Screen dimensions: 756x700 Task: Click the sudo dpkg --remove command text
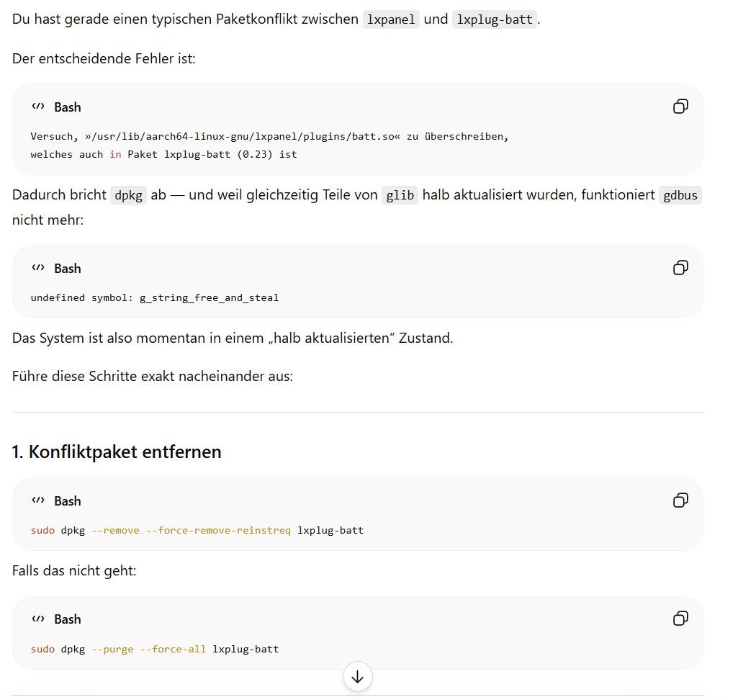197,530
